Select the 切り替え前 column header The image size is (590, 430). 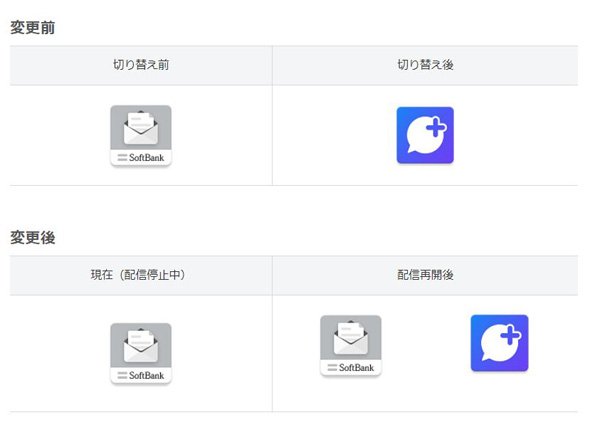click(141, 65)
